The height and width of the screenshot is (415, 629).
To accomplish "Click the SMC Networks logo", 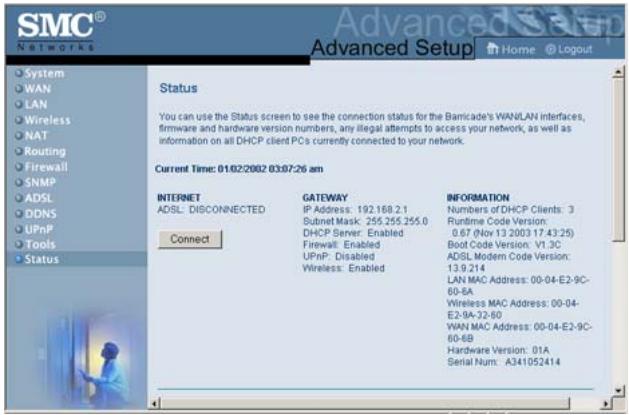I will [60, 31].
